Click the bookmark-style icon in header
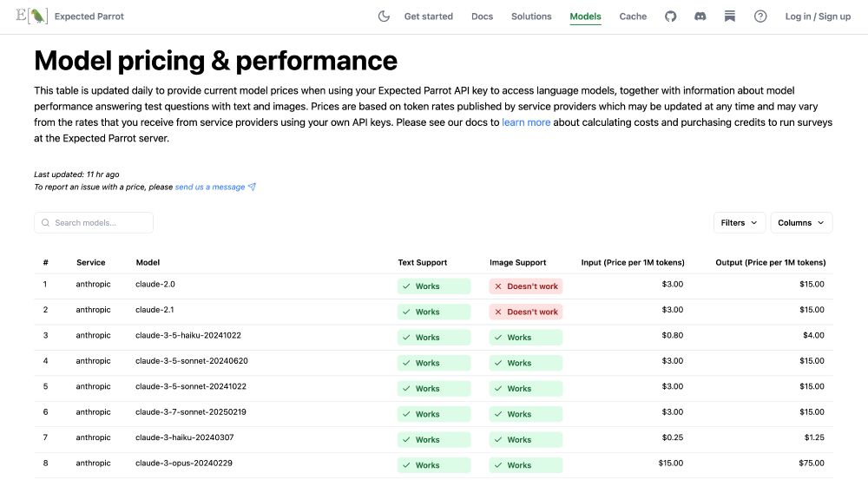 tap(730, 16)
